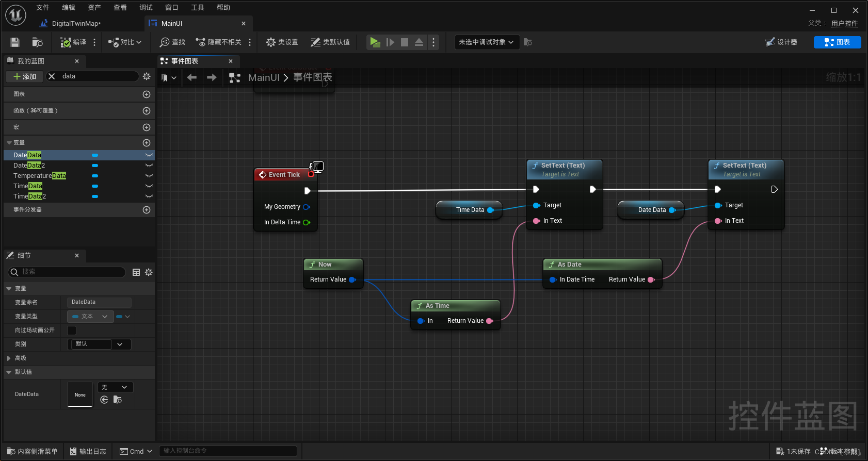Navigate forward in graph history
This screenshot has width=868, height=461.
212,77
